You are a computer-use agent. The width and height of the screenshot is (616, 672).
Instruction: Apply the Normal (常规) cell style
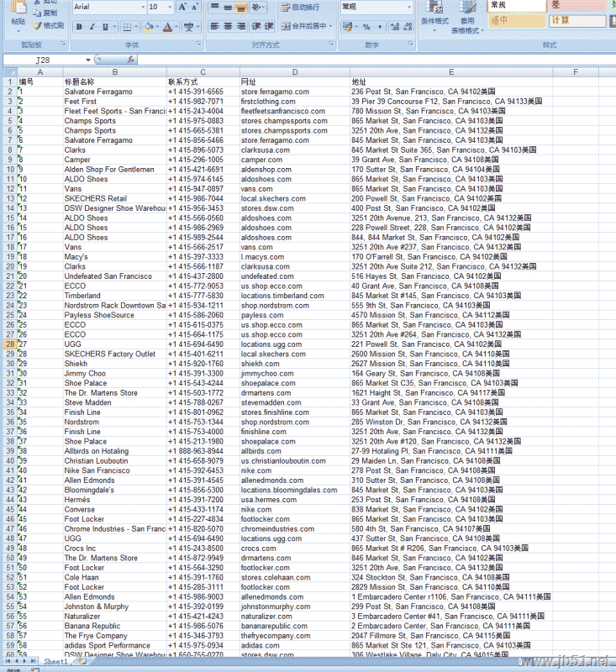[517, 6]
